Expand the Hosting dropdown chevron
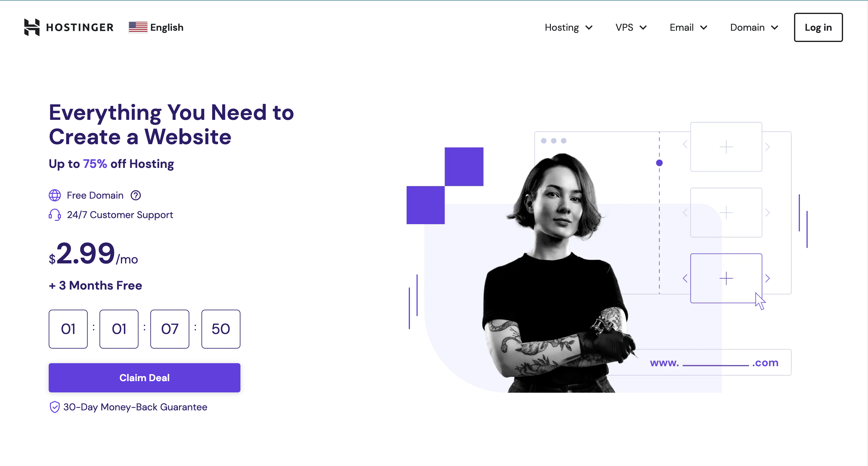Image resolution: width=868 pixels, height=466 pixels. click(589, 28)
